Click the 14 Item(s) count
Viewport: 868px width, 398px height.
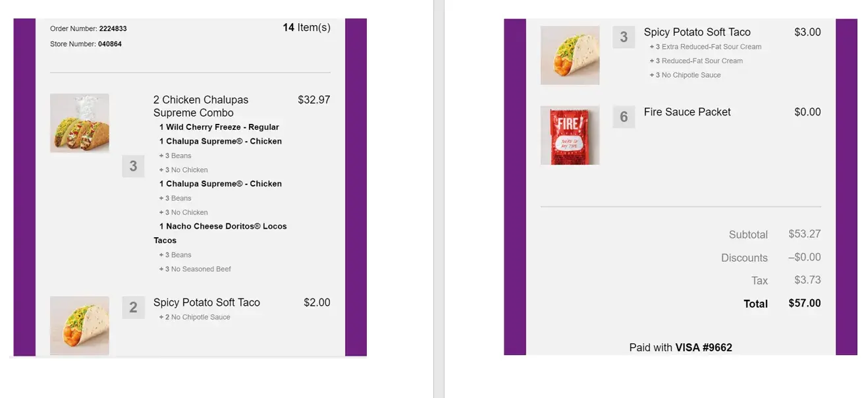306,28
